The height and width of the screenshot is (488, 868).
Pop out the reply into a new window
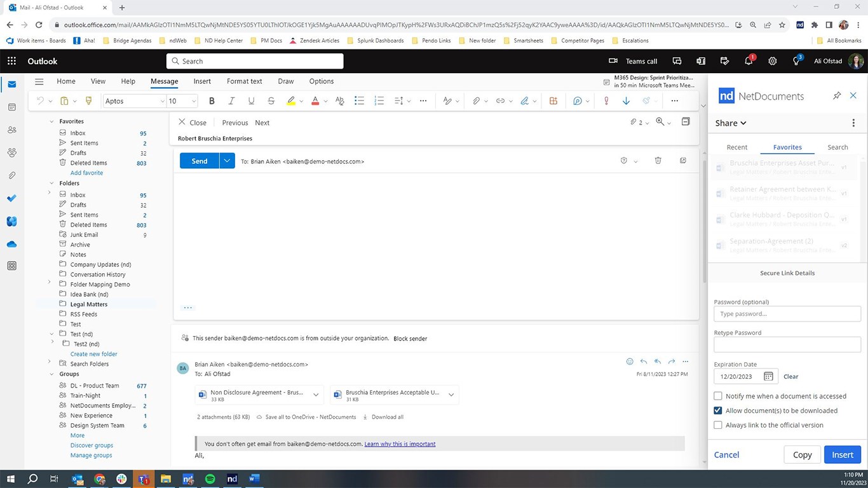[683, 161]
